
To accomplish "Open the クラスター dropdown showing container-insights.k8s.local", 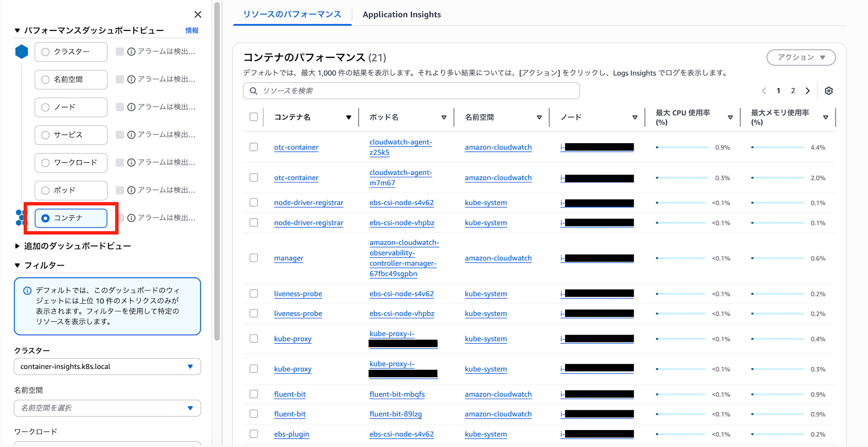I will 107,367.
